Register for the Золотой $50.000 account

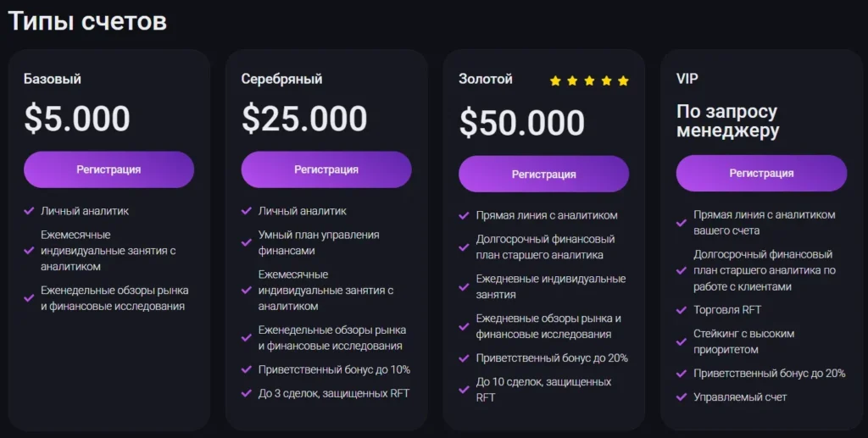click(x=543, y=175)
